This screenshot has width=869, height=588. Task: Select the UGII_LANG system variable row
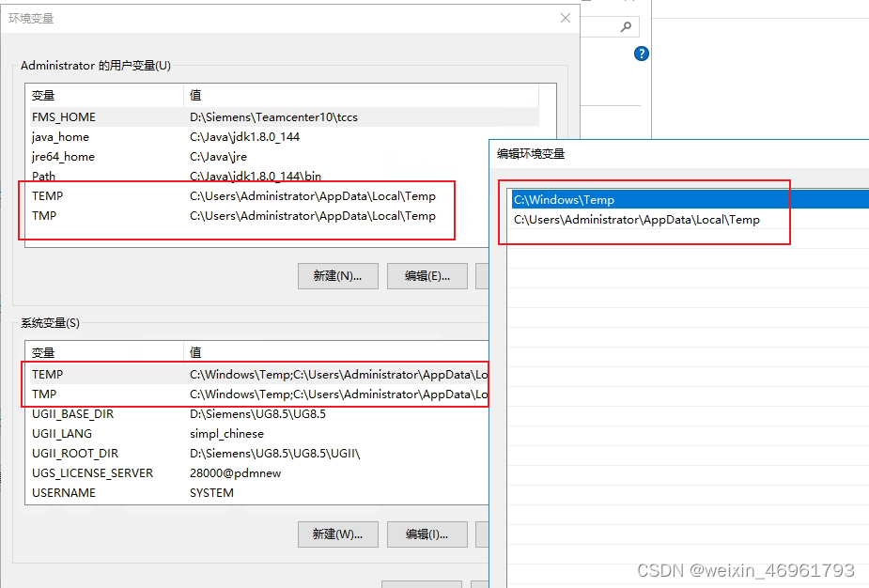tap(62, 434)
